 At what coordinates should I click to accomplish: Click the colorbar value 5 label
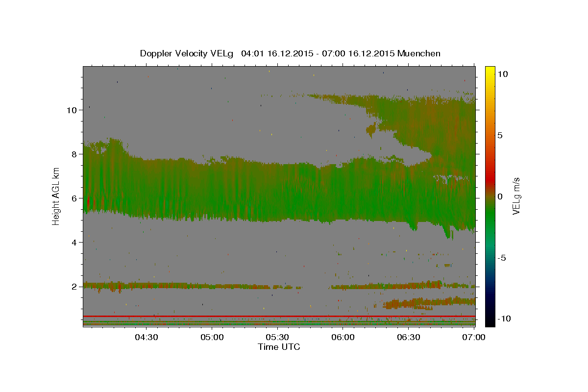point(501,135)
